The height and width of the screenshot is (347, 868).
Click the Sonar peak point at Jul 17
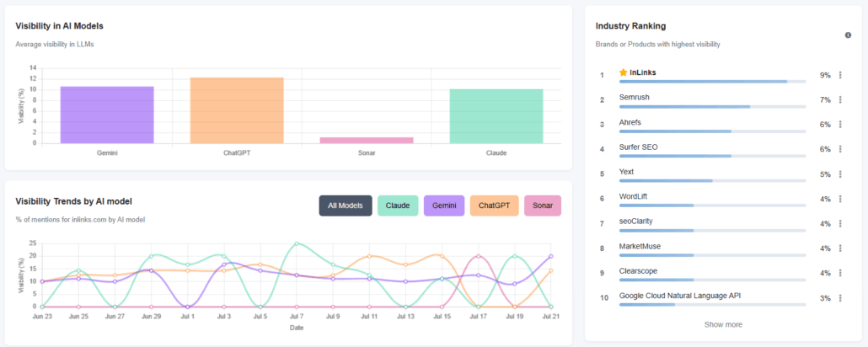pos(479,256)
